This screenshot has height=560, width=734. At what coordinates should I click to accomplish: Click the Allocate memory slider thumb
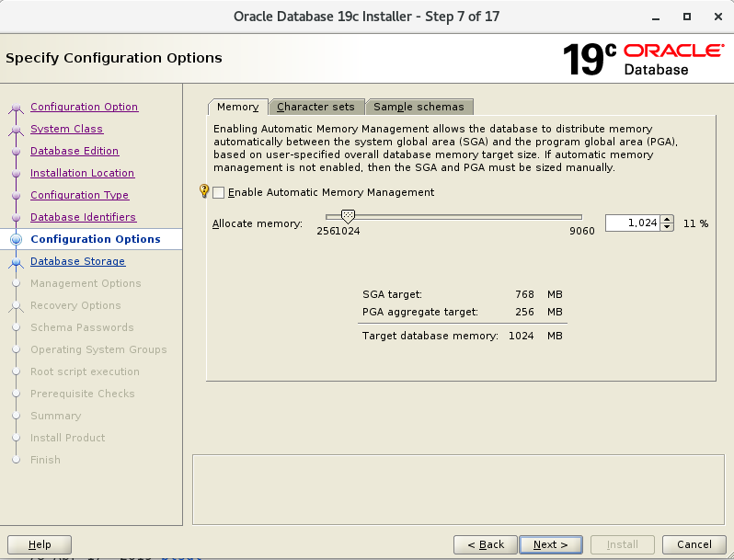pos(348,216)
